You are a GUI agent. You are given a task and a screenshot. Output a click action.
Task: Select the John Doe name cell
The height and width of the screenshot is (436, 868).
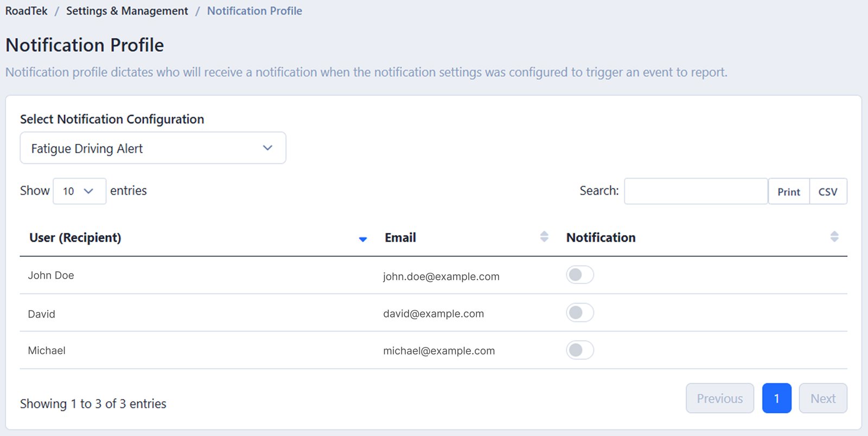51,275
